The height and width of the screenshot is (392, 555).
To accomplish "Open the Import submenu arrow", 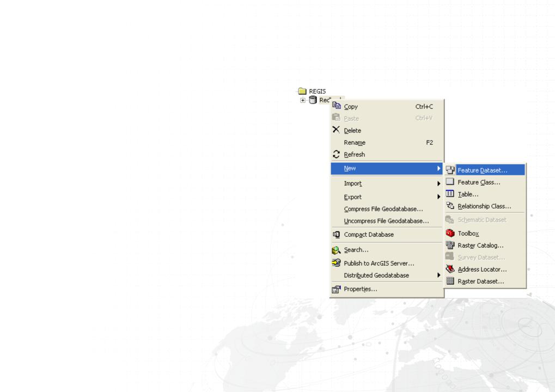I will tap(438, 183).
